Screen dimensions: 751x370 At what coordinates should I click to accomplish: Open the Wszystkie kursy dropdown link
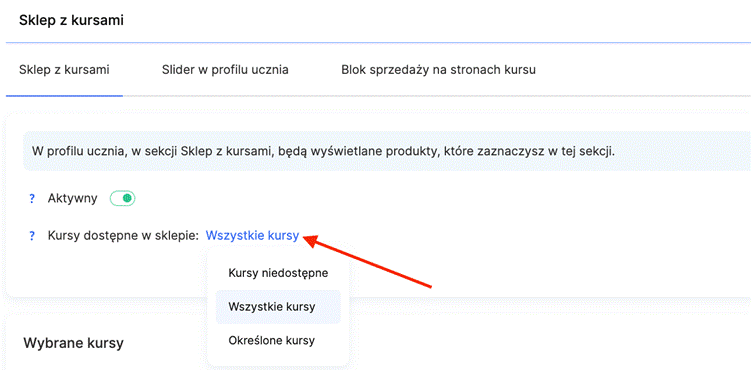252,235
